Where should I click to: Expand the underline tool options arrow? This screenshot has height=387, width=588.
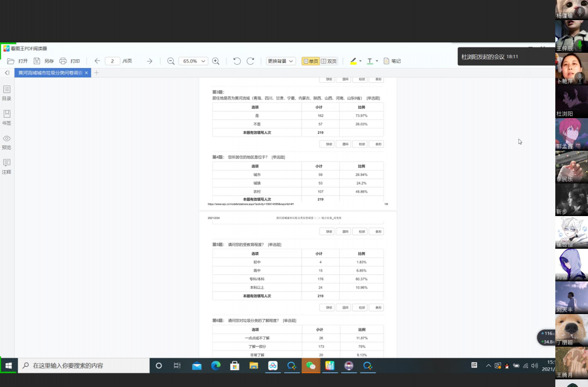pyautogui.click(x=377, y=62)
